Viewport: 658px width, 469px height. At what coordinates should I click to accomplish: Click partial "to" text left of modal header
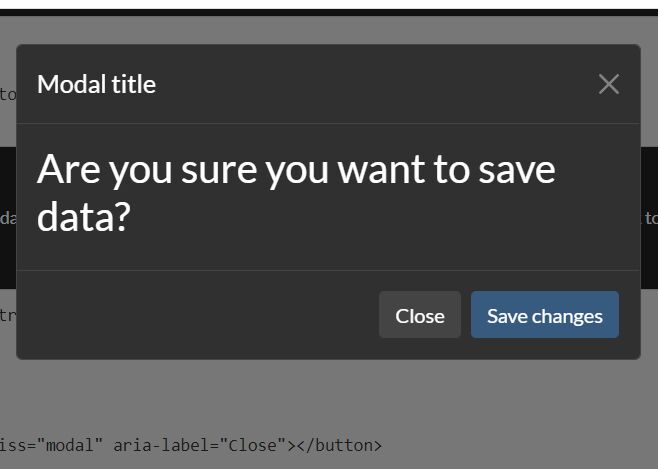pos(7,95)
